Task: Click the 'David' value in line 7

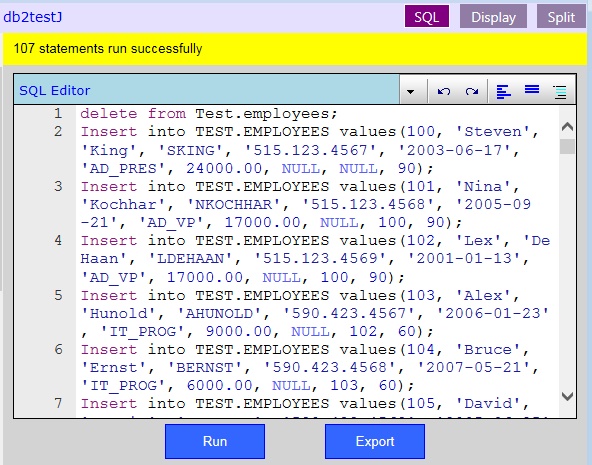Action: [x=489, y=404]
